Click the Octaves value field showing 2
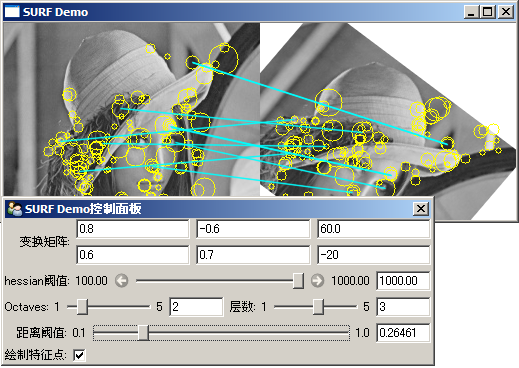The image size is (519, 368). 196,307
